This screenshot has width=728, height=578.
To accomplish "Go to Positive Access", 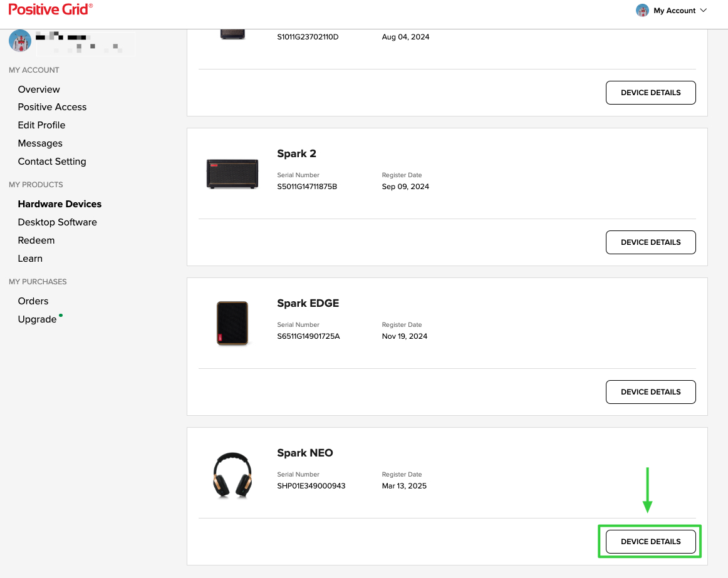I will 52,107.
